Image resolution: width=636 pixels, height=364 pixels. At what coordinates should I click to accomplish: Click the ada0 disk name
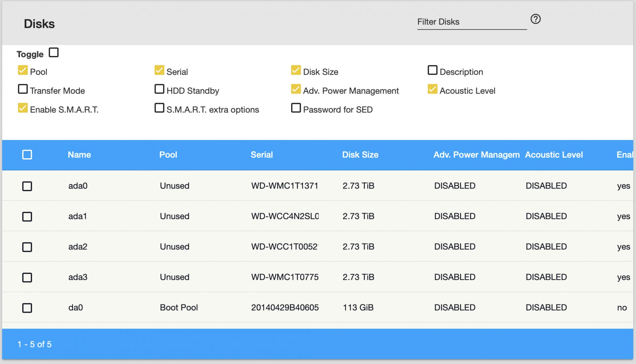click(78, 186)
